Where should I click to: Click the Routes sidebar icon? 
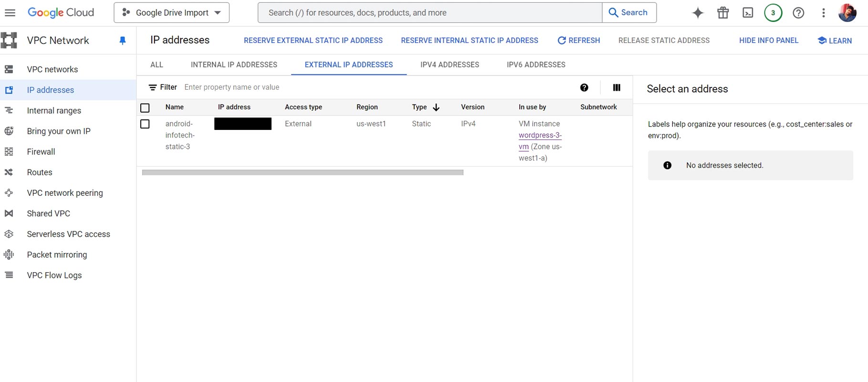(9, 172)
